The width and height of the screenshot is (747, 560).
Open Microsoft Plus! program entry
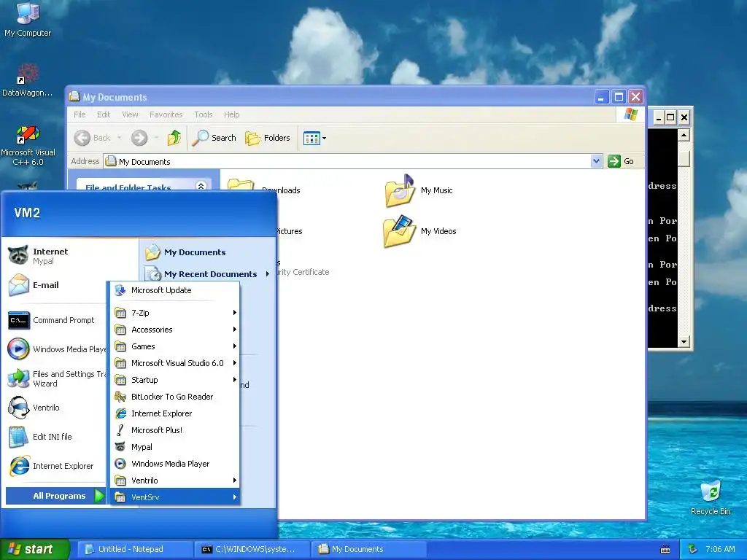(175, 430)
